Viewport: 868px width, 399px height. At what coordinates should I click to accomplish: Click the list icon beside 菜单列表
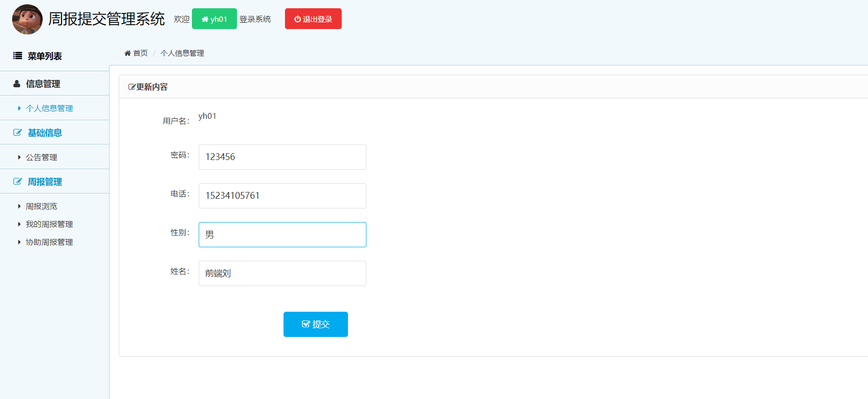coord(17,56)
